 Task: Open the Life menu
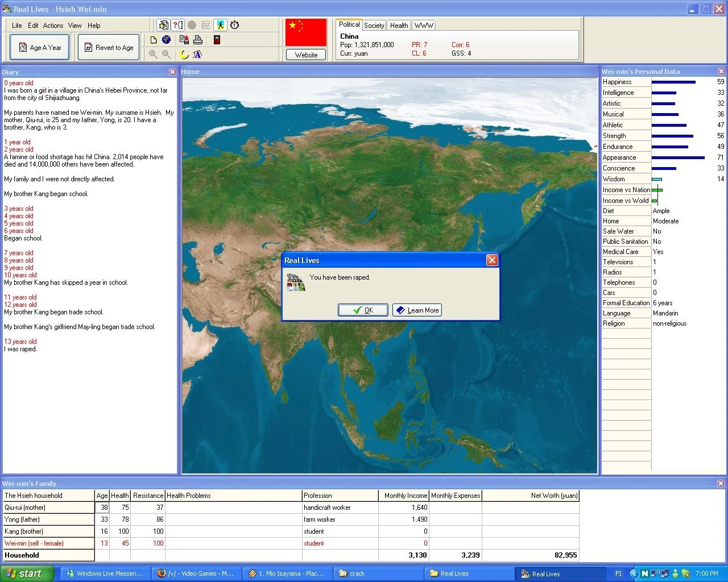pyautogui.click(x=17, y=26)
